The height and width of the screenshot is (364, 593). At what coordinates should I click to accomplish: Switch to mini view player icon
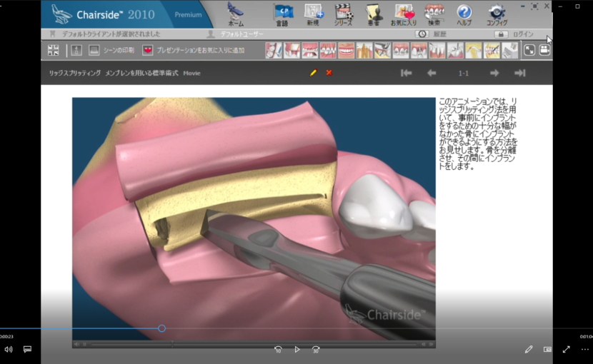547,349
